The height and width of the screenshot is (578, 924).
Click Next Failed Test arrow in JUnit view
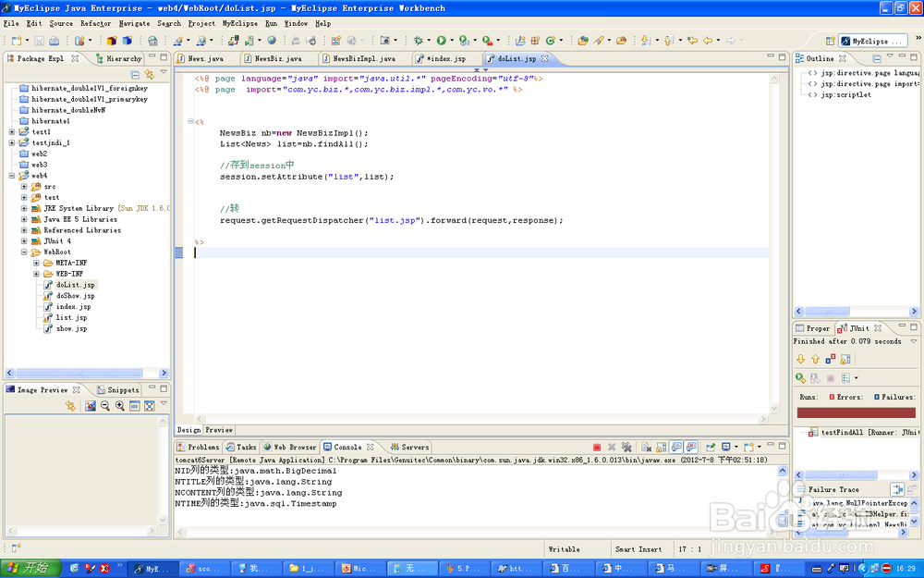coord(801,359)
